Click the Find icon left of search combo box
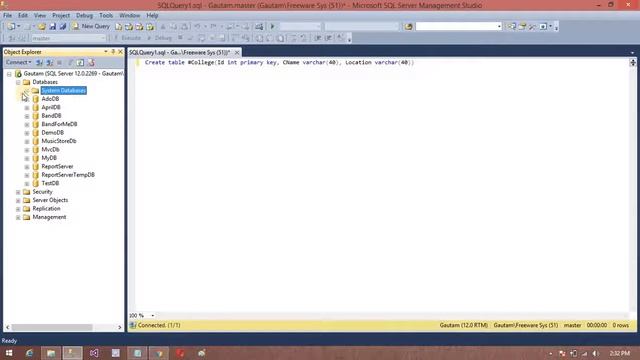Viewport: 640px width, 360px height. (x=408, y=27)
